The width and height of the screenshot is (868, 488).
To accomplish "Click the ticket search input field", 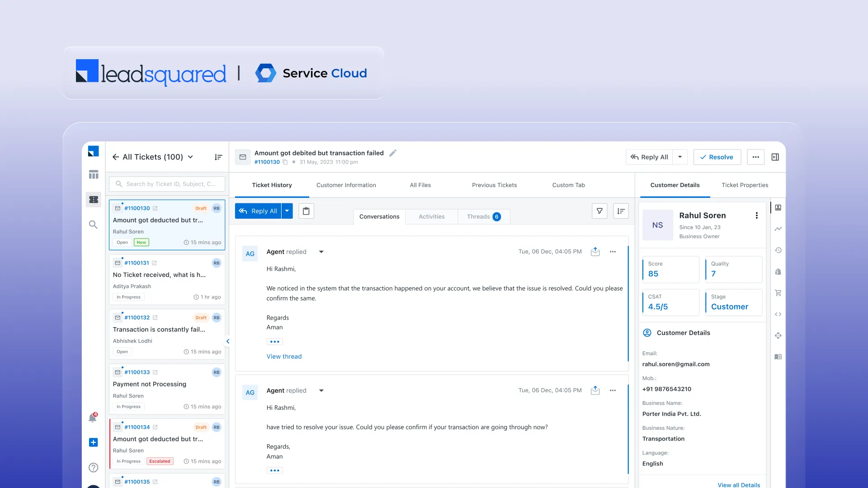I will [167, 184].
